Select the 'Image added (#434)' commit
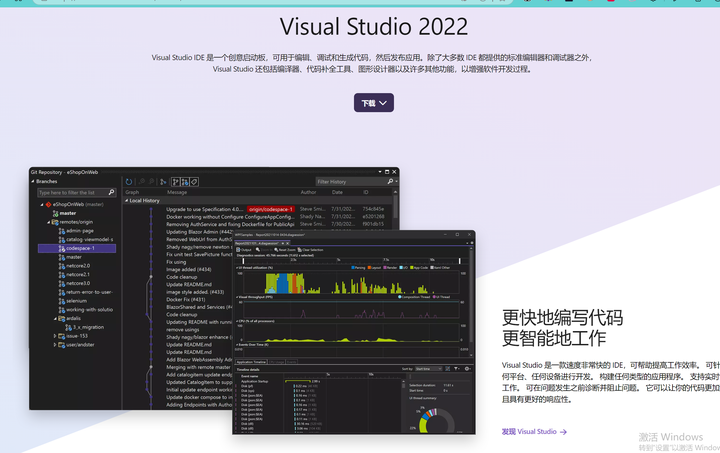 (189, 269)
